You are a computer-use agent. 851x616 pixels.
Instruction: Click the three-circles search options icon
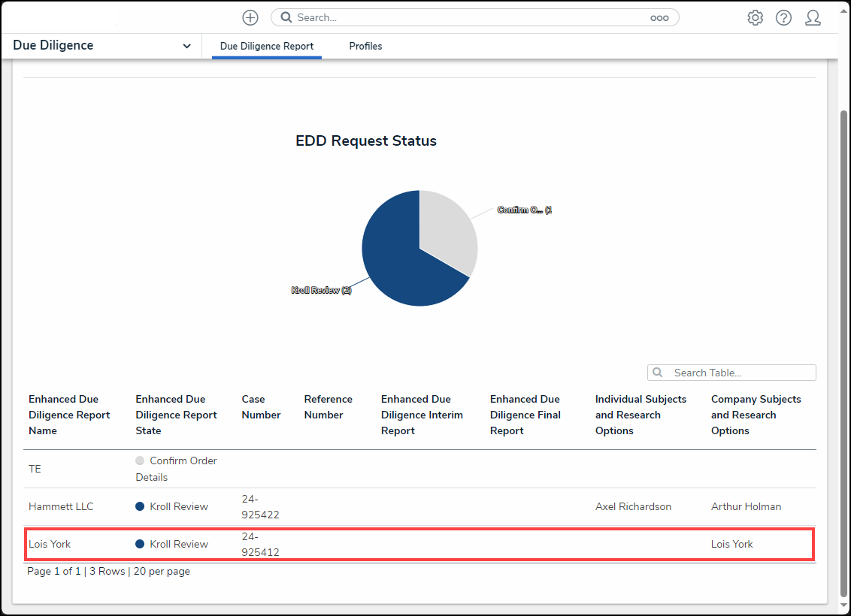pyautogui.click(x=659, y=18)
